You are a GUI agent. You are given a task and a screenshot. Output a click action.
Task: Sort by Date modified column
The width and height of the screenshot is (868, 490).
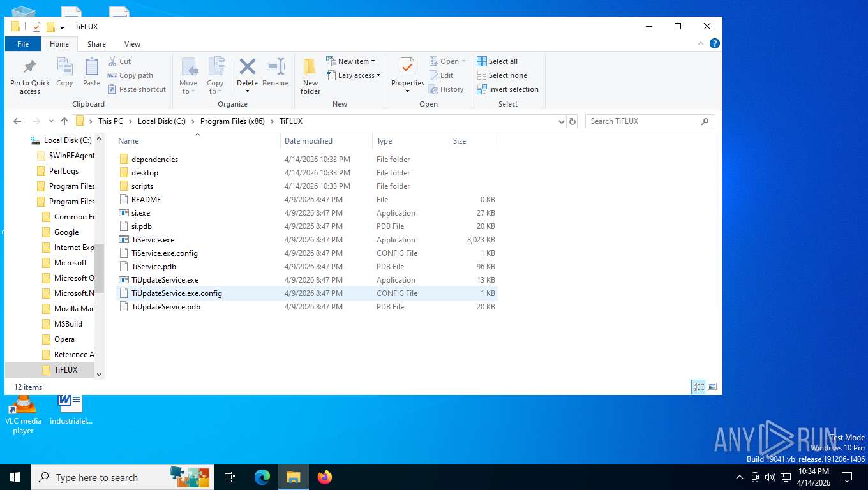326,140
